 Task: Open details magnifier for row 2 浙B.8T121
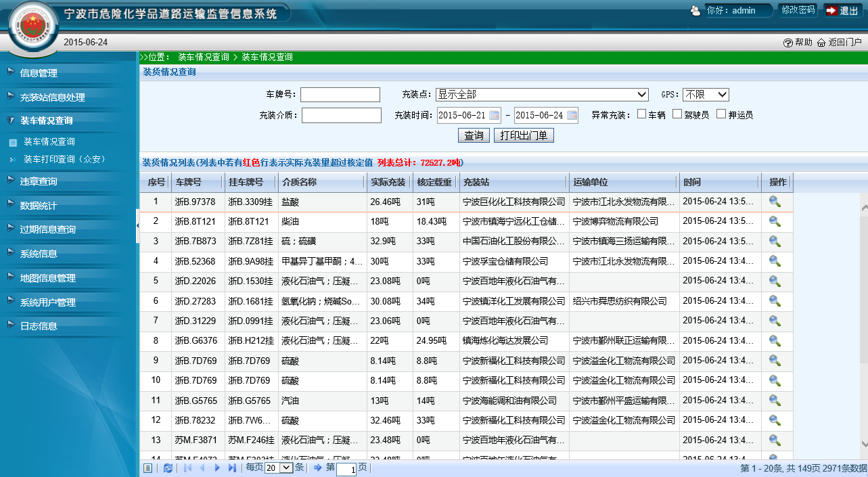(775, 221)
